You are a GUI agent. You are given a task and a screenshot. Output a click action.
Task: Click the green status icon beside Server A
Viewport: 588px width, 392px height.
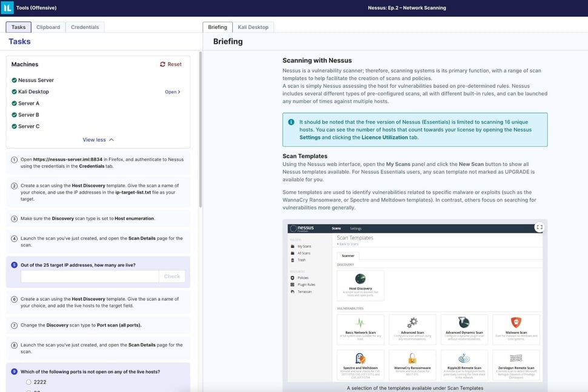coord(15,103)
